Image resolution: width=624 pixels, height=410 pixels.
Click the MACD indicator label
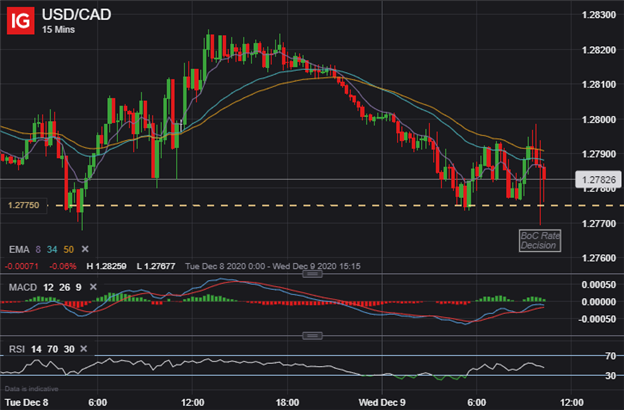coord(23,287)
